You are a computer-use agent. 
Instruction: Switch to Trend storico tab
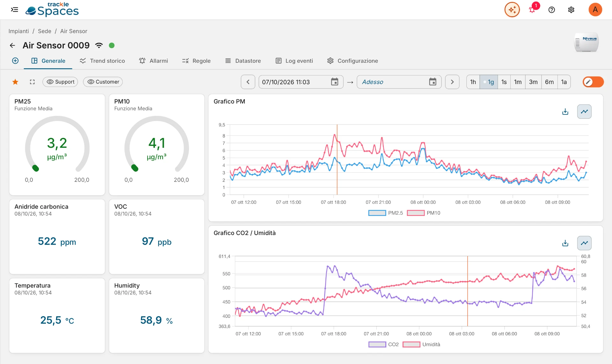(x=102, y=61)
